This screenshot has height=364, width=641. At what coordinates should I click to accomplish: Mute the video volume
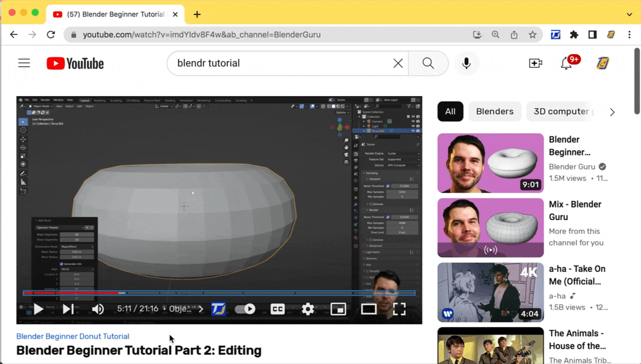point(97,309)
